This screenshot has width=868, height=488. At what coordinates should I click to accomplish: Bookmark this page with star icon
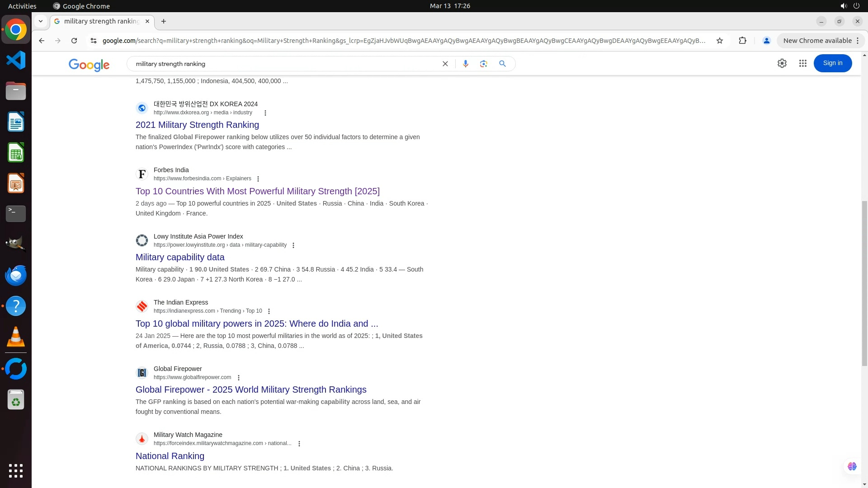pos(719,41)
